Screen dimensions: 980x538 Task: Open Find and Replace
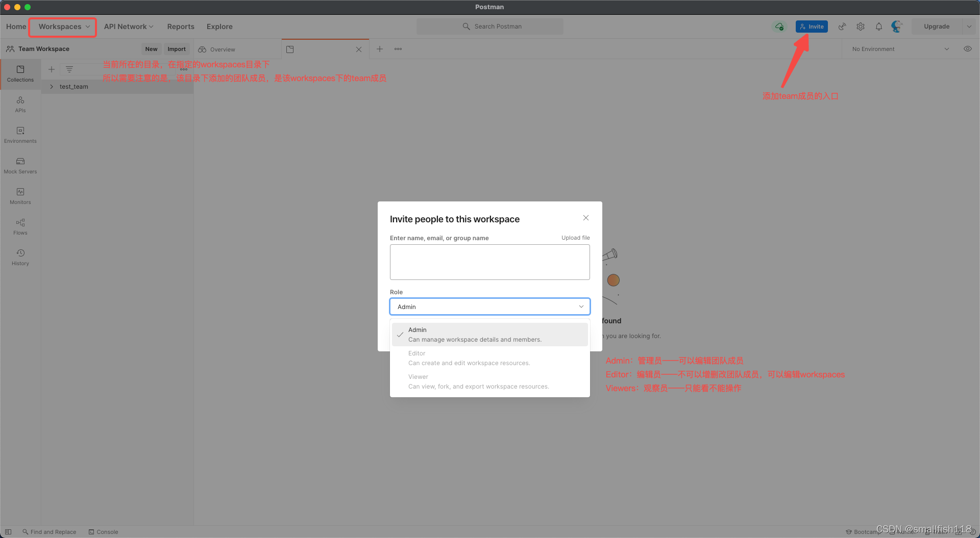50,532
